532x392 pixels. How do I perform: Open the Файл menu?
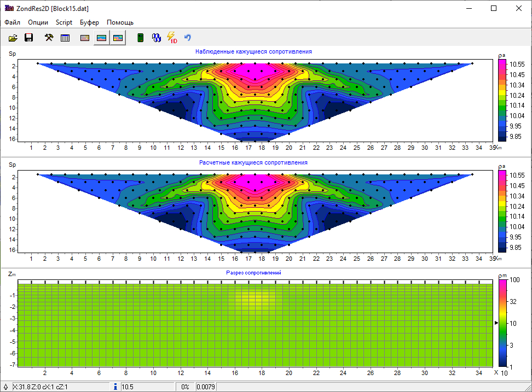click(x=12, y=22)
